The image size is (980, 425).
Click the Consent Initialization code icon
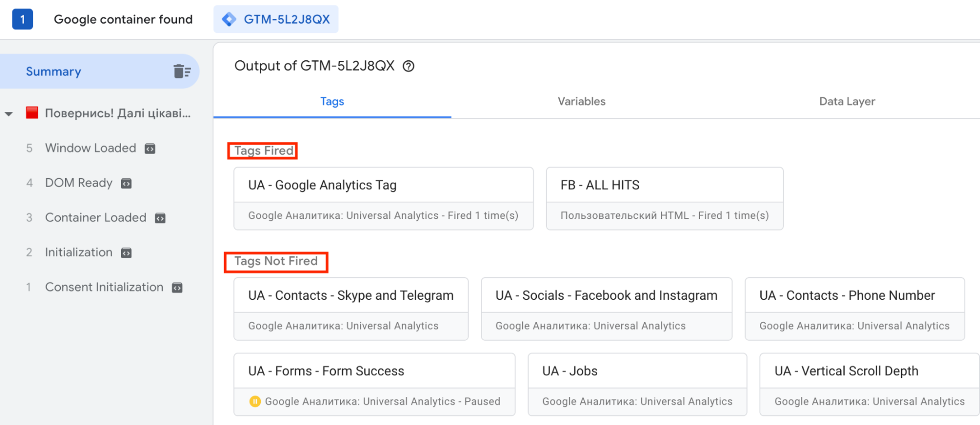coord(177,288)
